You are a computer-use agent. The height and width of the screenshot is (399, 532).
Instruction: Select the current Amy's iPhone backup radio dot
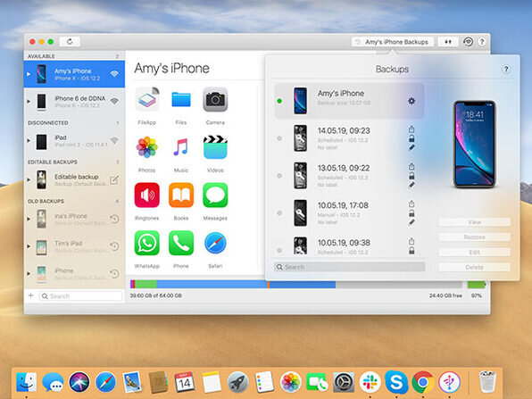[279, 101]
